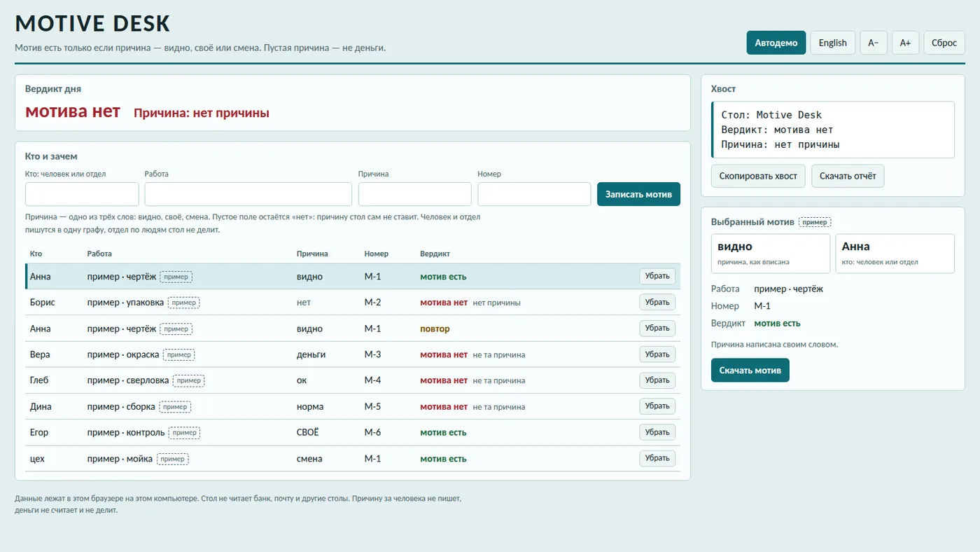Click the 'Номер' column header in the table
This screenshot has height=552, width=980.
377,254
